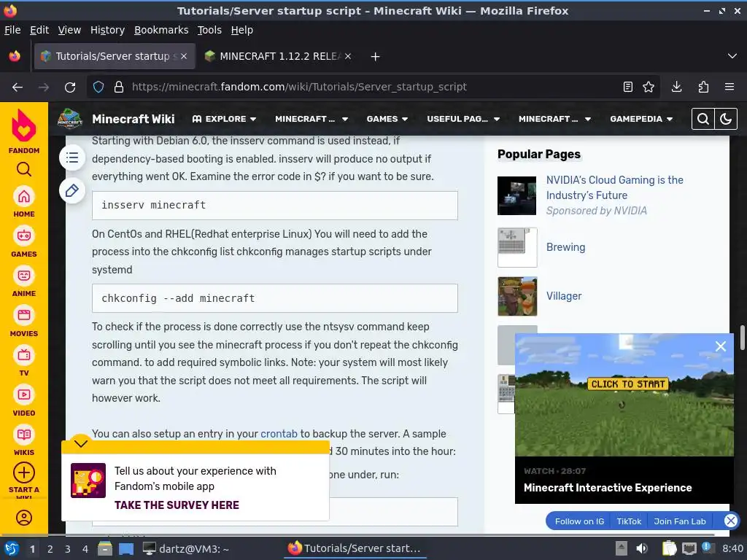The image size is (747, 560).
Task: Open tracking protection shield icon
Action: pyautogui.click(x=98, y=87)
